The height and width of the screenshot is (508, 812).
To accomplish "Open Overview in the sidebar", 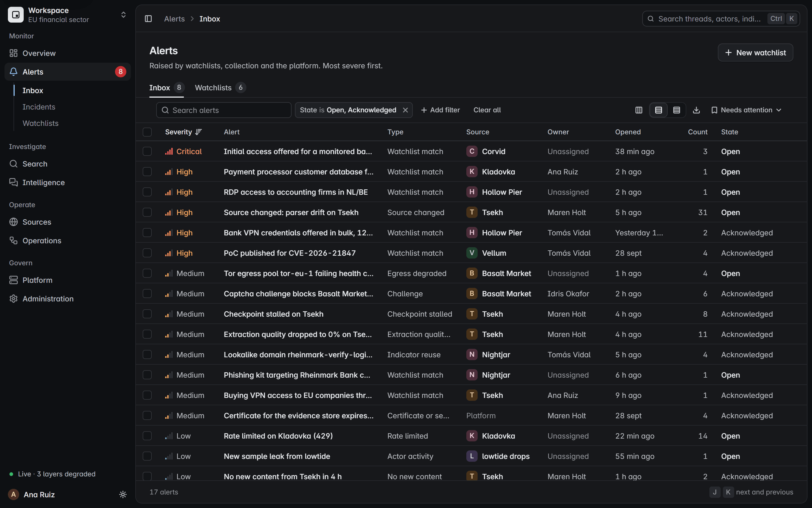I will tap(67, 53).
